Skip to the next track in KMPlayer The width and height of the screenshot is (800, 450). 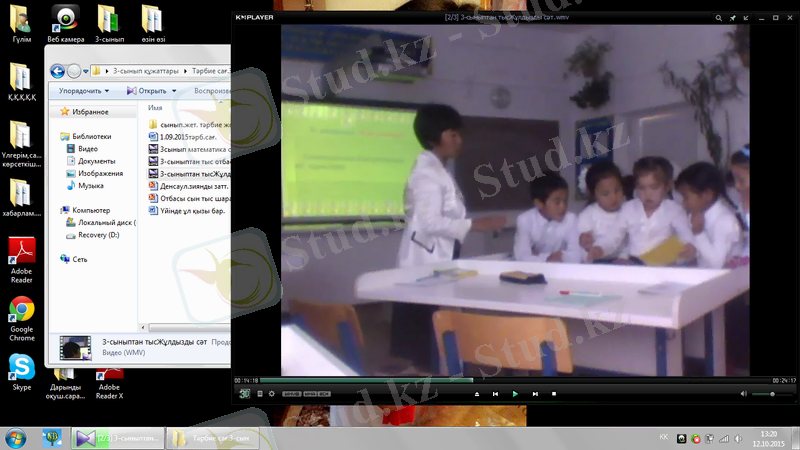pos(535,394)
